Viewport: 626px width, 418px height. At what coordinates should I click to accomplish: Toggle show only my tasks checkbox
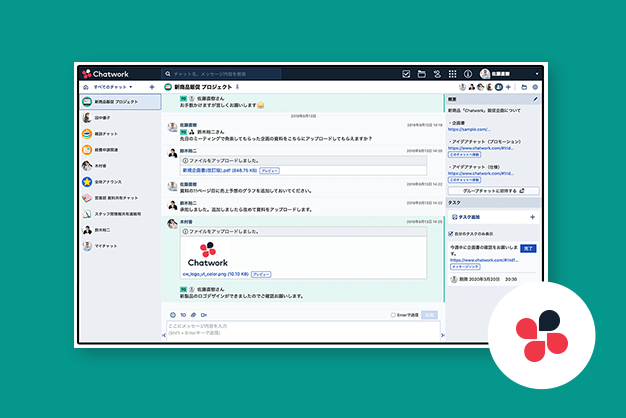pos(451,234)
